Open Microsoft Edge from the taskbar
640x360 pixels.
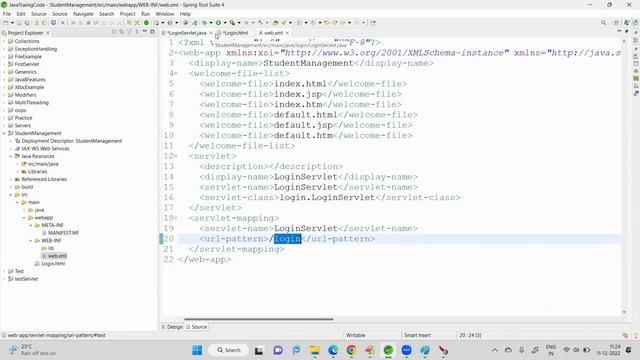[333, 350]
